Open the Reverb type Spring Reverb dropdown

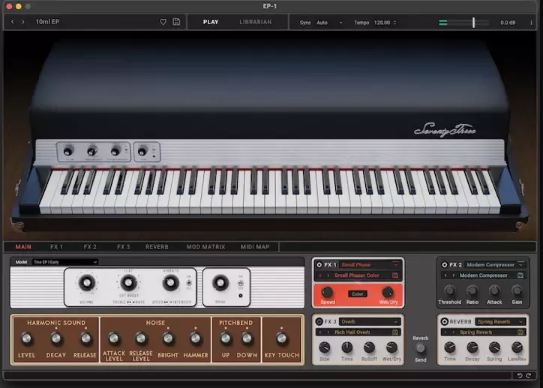[x=500, y=322]
